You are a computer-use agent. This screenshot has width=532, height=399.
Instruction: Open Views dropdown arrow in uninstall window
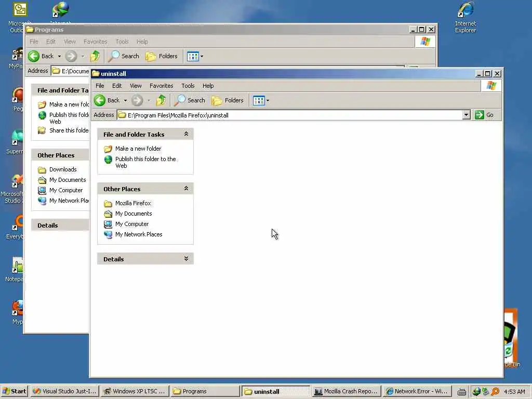coord(268,101)
